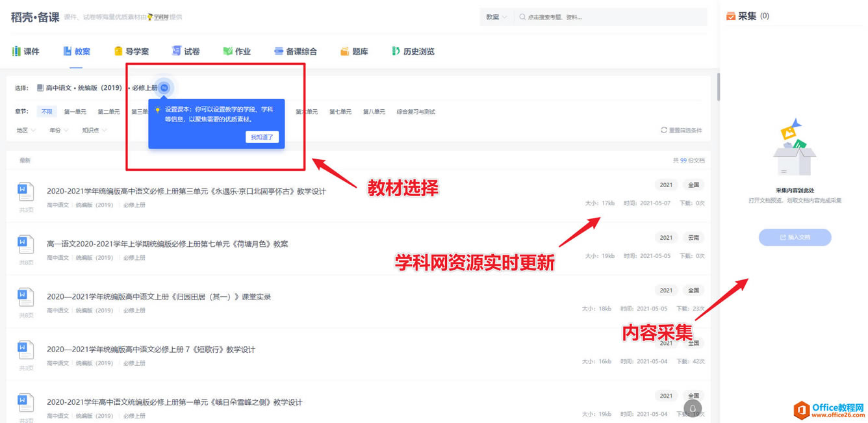The height and width of the screenshot is (423, 868).
Task: Sort the list by 最新
Action: [25, 160]
